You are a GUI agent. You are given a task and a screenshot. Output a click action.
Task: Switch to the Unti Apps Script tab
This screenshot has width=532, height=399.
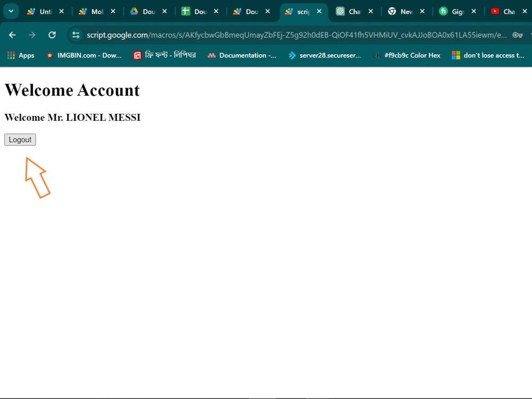click(x=41, y=12)
